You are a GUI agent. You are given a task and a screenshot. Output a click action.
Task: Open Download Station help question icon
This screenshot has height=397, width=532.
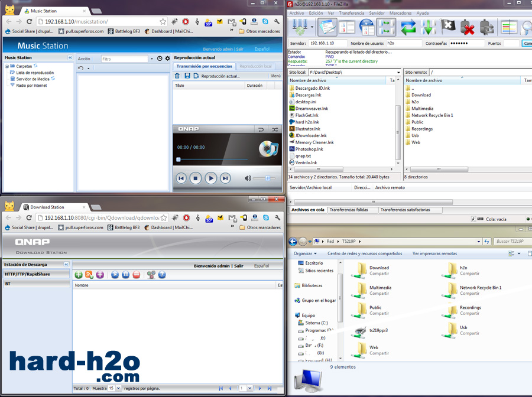click(x=162, y=275)
